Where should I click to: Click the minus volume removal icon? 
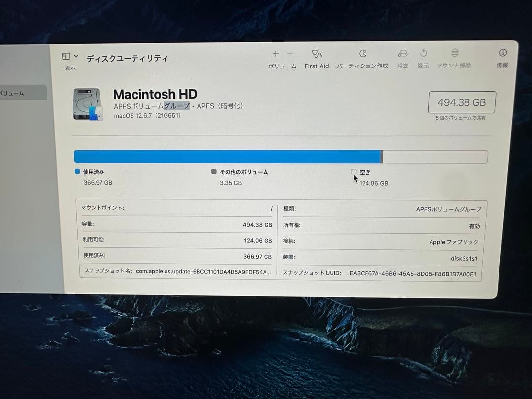click(x=289, y=54)
